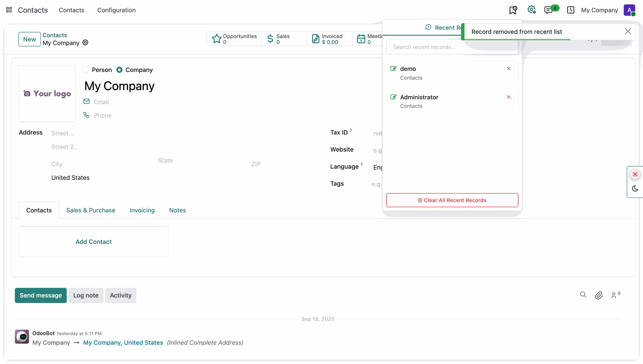The width and height of the screenshot is (643, 364).
Task: Open Invoiced stat button
Action: pos(330,39)
